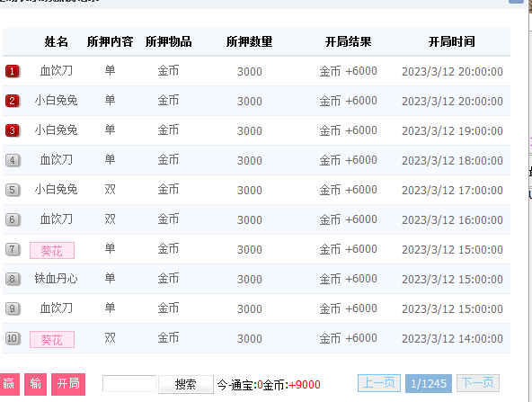Image resolution: width=532 pixels, height=402 pixels.
Task: Click the gray rank 7 badge
Action: 13,249
